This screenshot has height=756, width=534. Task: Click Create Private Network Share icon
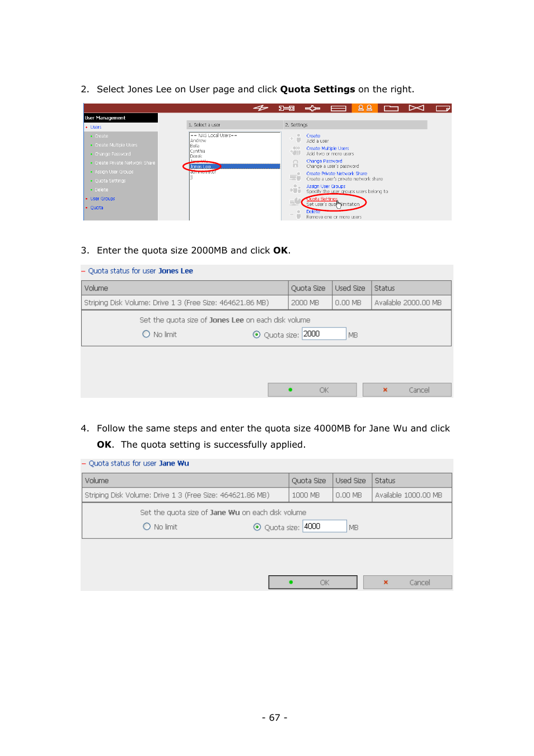tap(296, 176)
